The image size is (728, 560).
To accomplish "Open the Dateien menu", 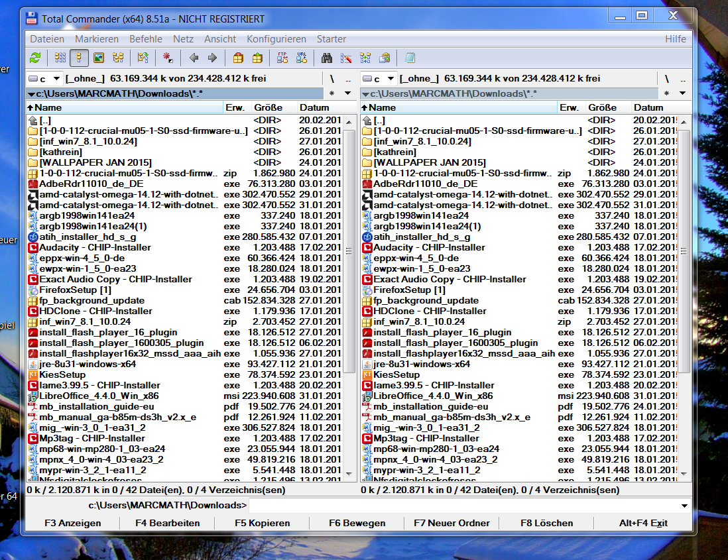I will [x=47, y=39].
